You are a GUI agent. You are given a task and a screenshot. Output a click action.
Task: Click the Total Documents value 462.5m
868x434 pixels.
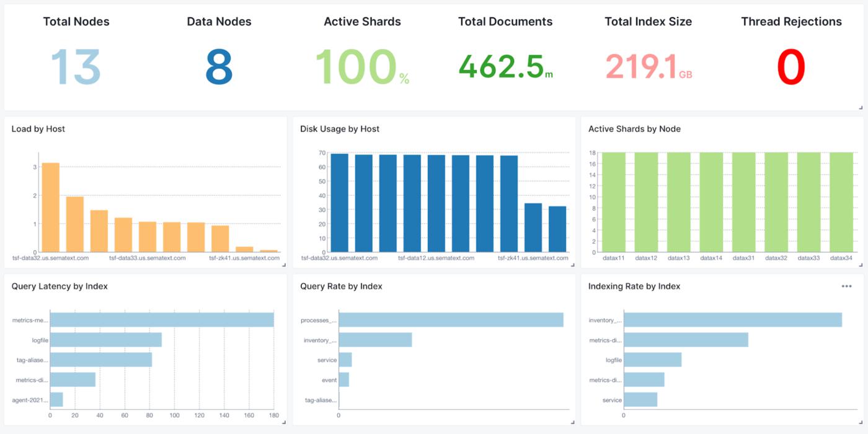[505, 65]
